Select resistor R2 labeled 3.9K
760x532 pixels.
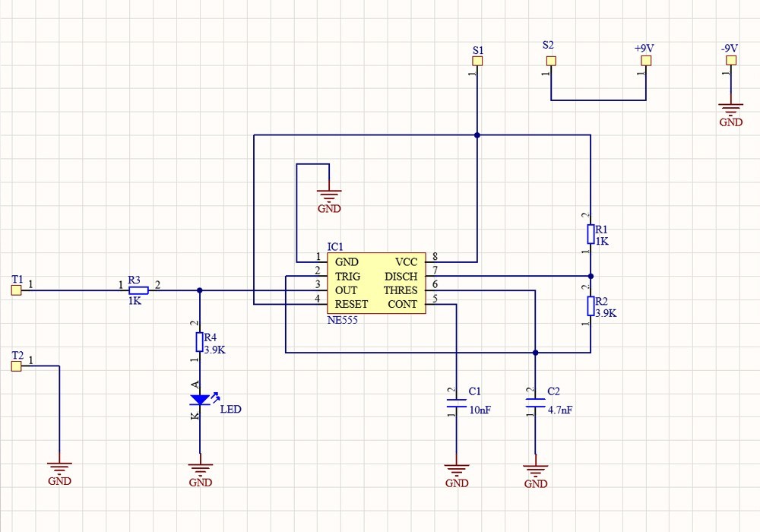coord(591,306)
